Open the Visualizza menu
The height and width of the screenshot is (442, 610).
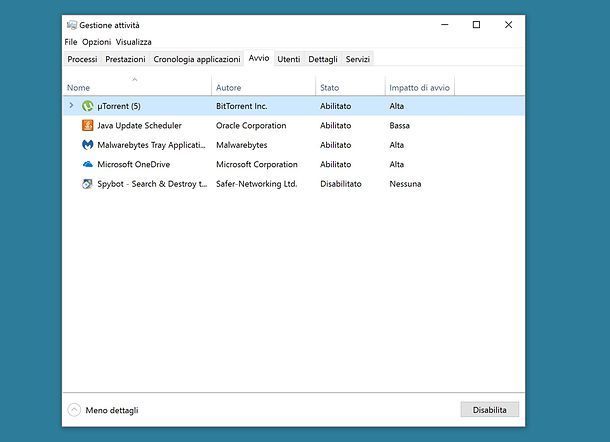[x=133, y=42]
